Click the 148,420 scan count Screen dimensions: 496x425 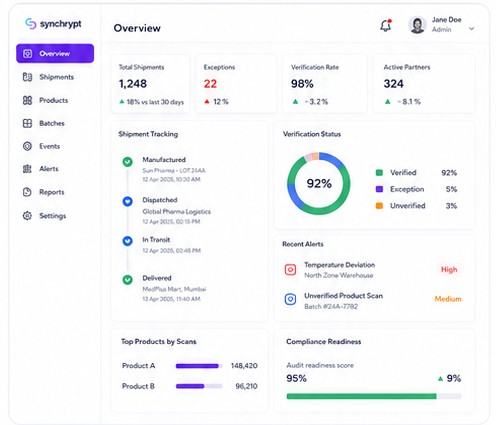pyautogui.click(x=244, y=366)
